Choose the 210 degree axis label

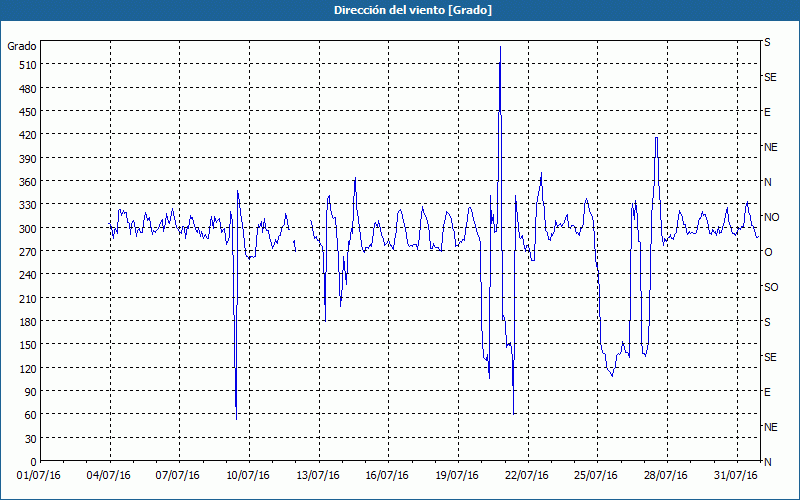29,299
